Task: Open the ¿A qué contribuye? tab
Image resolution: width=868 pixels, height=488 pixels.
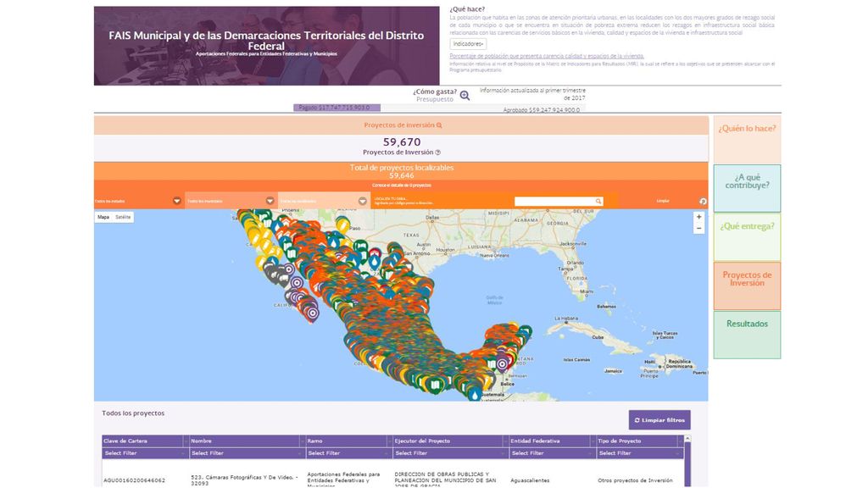Action: pyautogui.click(x=748, y=188)
